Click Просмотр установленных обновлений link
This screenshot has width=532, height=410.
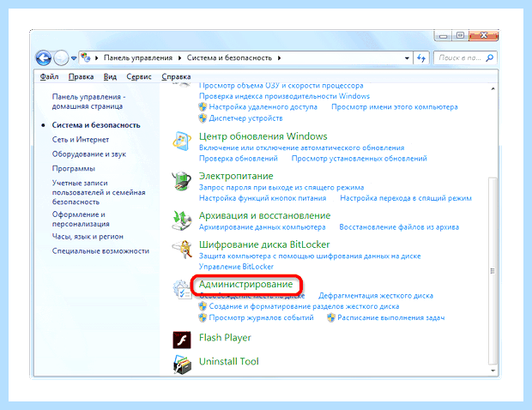point(359,159)
